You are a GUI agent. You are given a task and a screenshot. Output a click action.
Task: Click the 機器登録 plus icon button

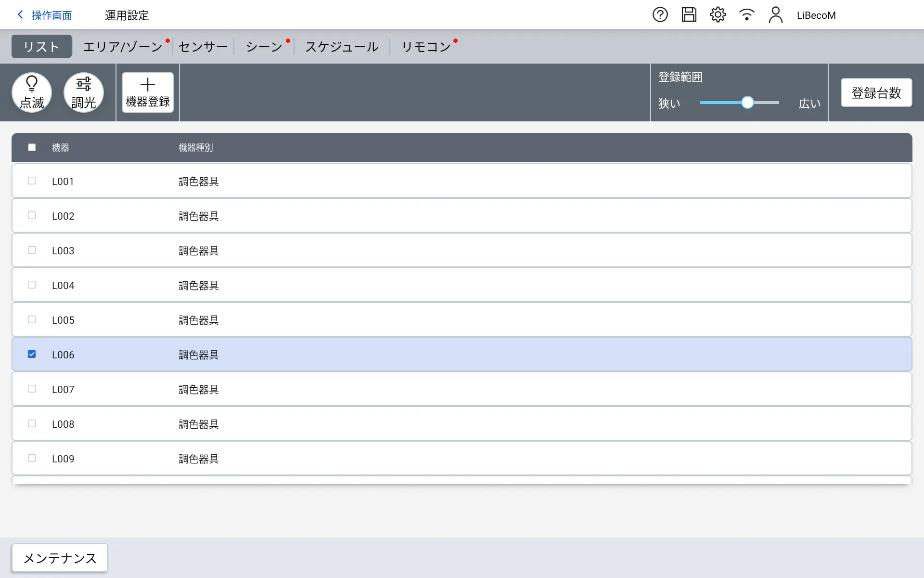[148, 92]
